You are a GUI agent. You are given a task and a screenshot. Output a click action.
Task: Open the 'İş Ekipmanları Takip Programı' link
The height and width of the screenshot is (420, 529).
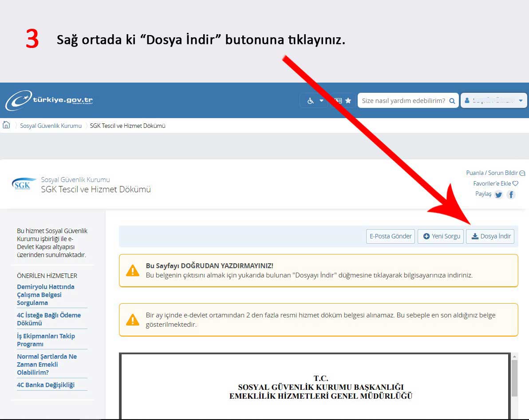(x=46, y=340)
